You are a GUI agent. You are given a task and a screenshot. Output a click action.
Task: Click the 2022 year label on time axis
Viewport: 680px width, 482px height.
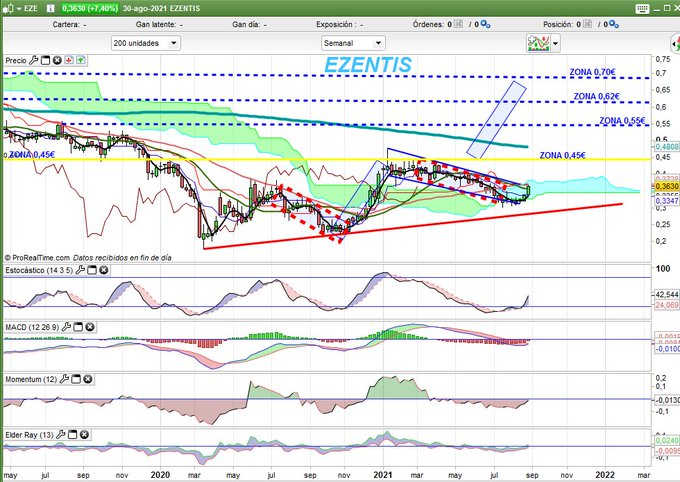click(605, 475)
